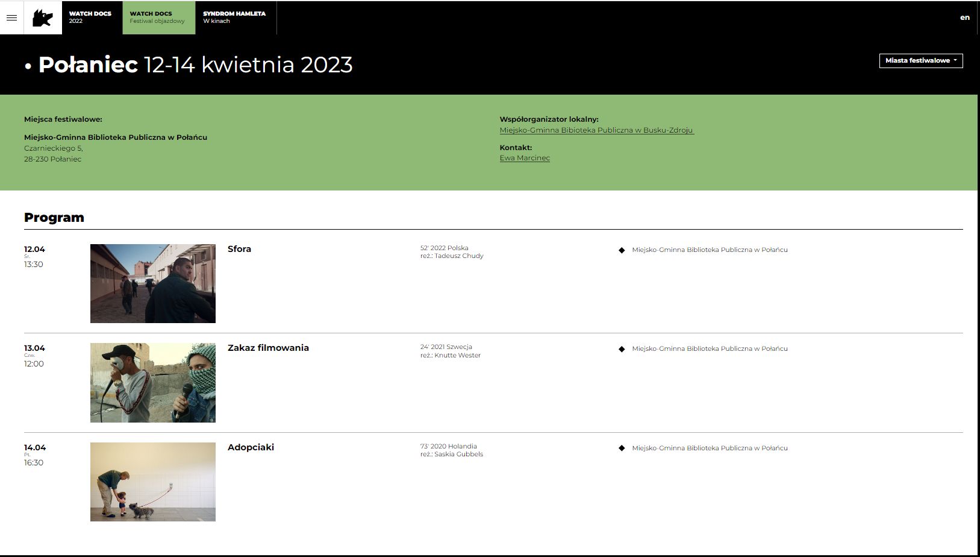The width and height of the screenshot is (980, 557).
Task: Open Biblioteka Publiczna w Busku-Zdroju link
Action: point(596,130)
